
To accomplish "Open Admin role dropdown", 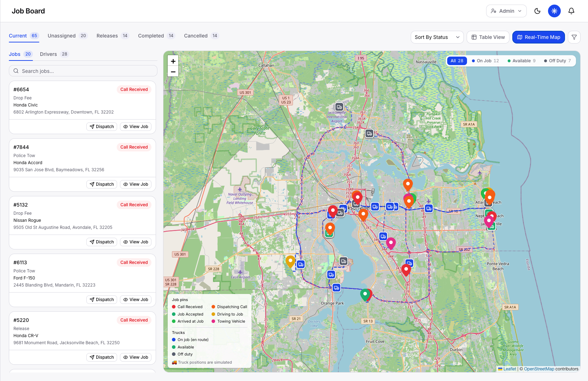I will [x=506, y=11].
